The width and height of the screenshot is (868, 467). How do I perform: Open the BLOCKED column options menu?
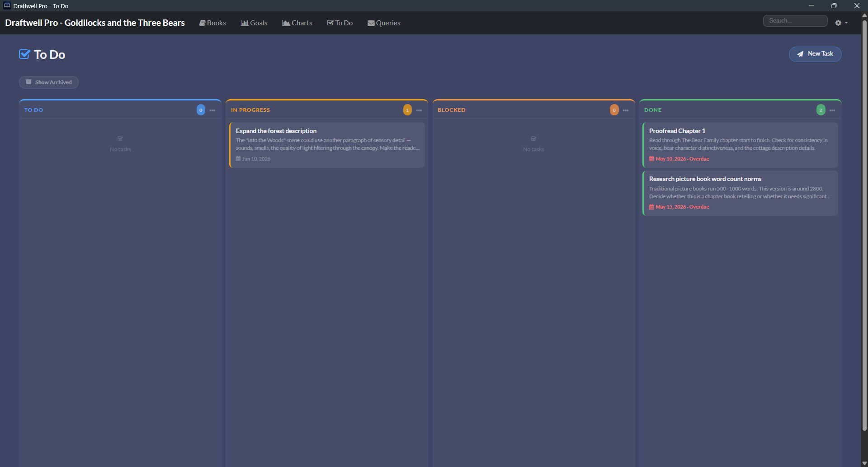(x=626, y=110)
